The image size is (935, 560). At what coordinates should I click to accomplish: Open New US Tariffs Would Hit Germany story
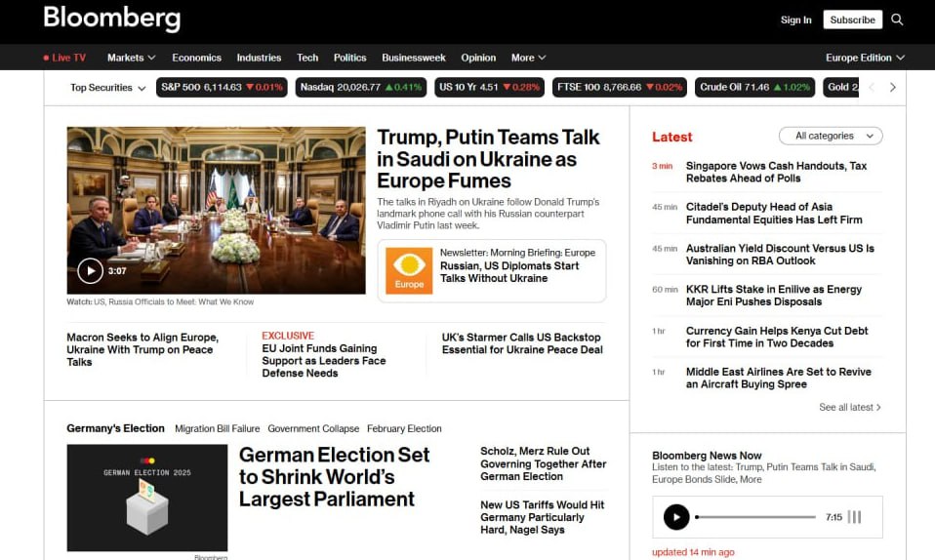(x=543, y=517)
